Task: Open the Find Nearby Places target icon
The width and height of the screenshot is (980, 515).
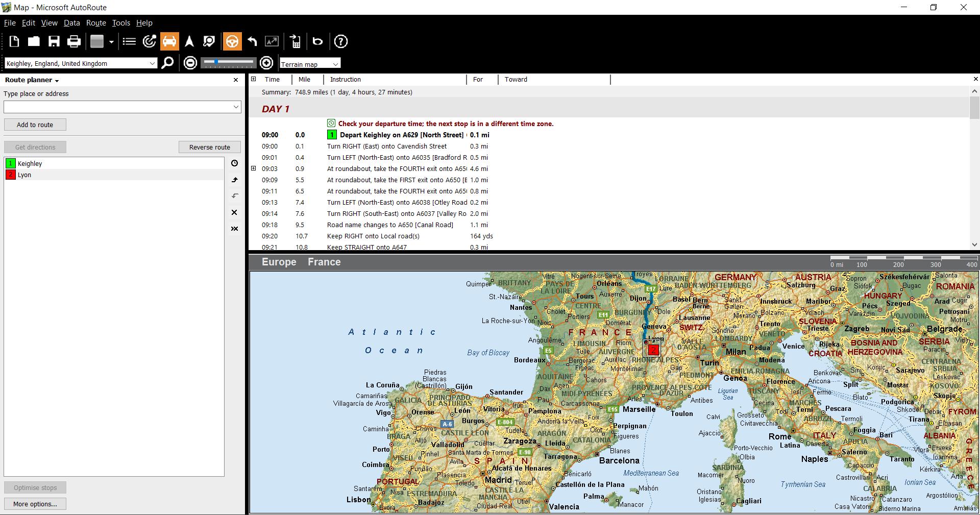Action: tap(149, 41)
